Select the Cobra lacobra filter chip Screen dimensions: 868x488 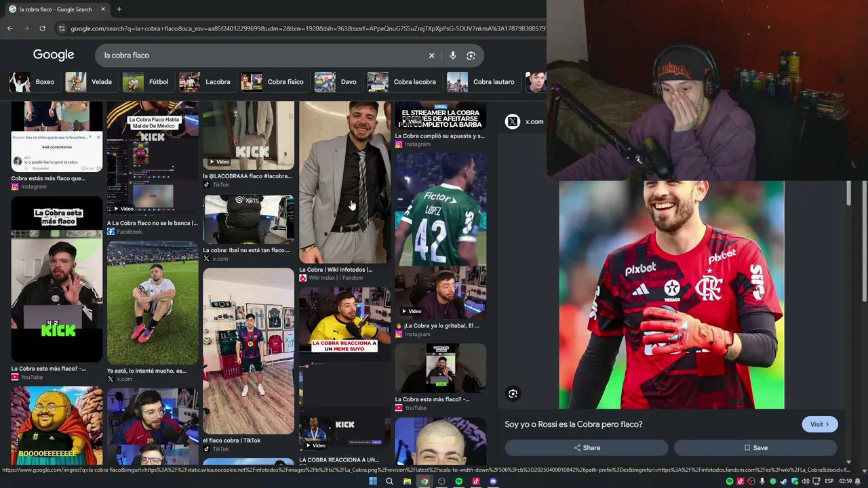point(403,82)
